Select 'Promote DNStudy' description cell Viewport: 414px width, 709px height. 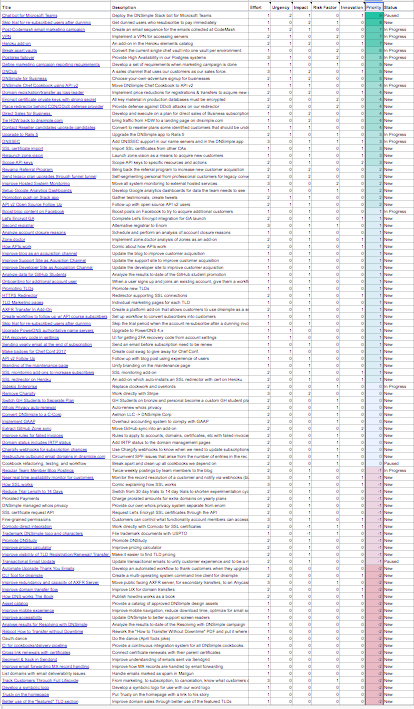click(179, 540)
